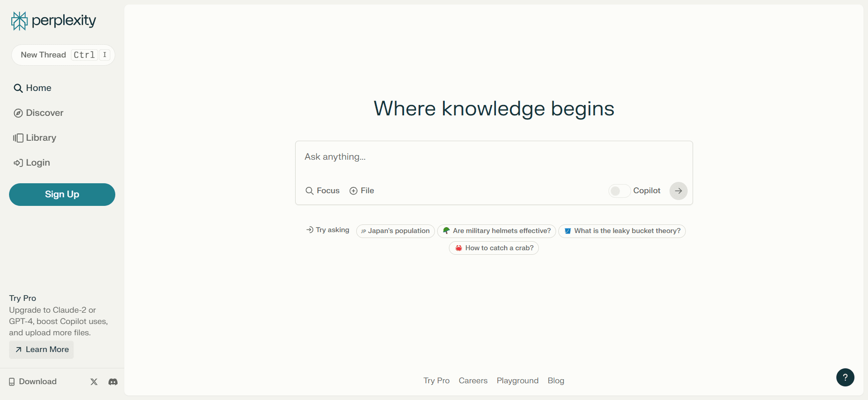
Task: Submit query with the arrow button
Action: pos(678,191)
